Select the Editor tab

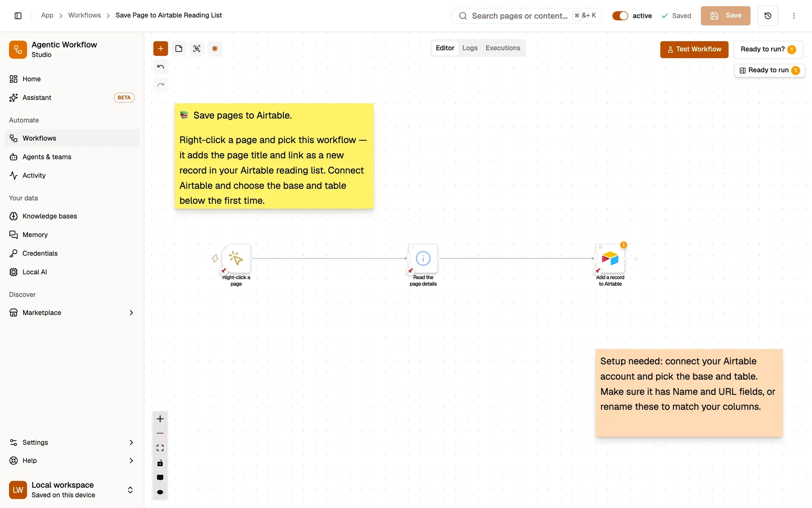(x=445, y=48)
